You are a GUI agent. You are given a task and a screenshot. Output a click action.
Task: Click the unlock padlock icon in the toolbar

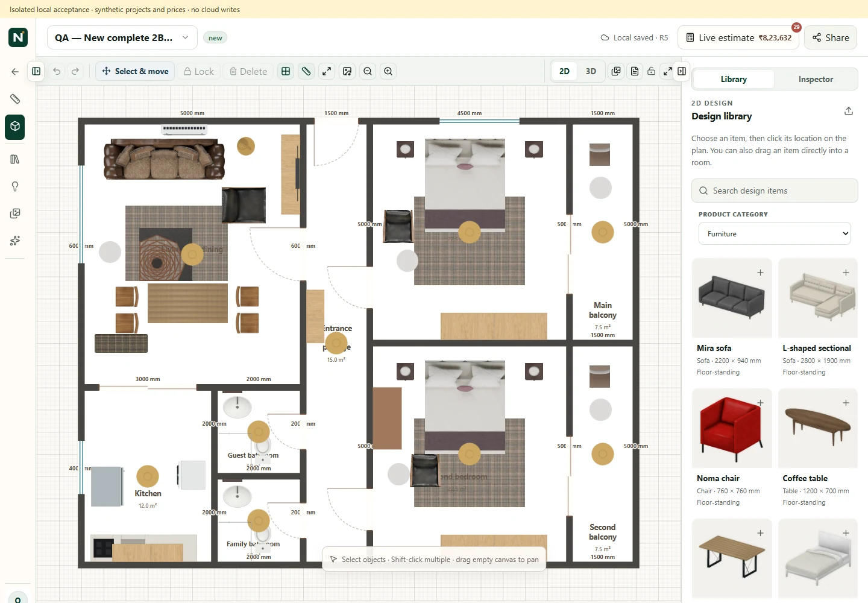point(651,71)
